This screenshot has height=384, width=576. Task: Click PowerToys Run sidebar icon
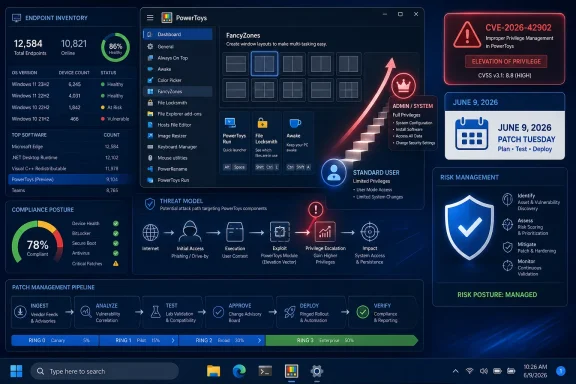click(150, 180)
